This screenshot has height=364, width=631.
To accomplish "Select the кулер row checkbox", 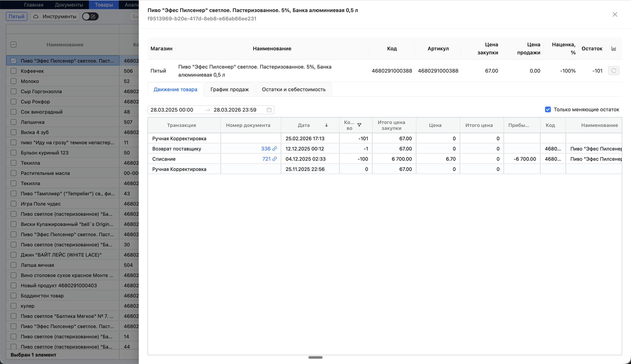I will click(x=14, y=306).
